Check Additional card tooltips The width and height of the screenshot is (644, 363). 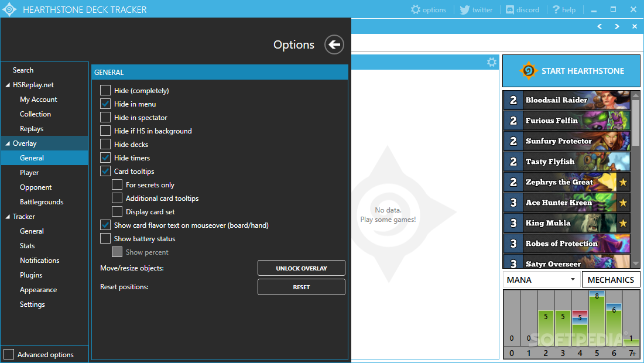click(117, 198)
